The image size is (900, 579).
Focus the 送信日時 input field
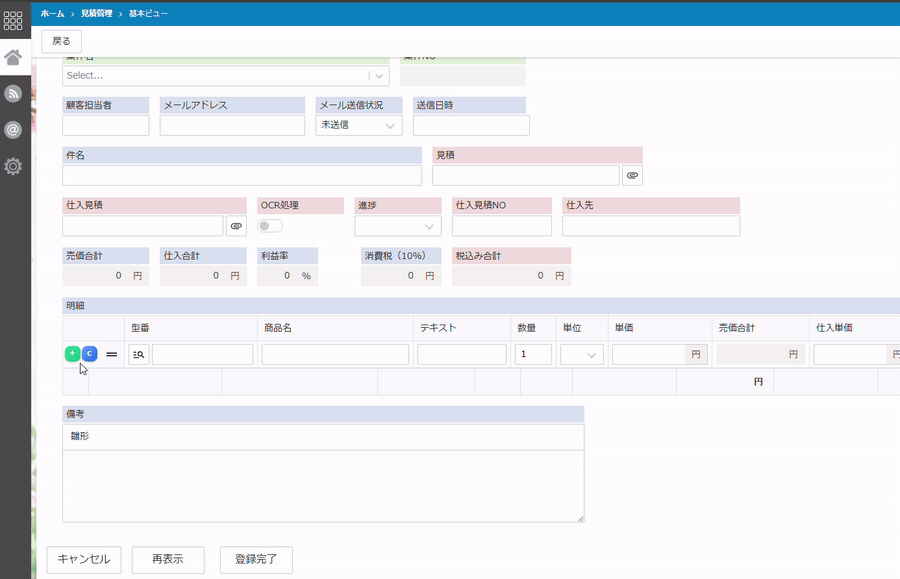471,125
